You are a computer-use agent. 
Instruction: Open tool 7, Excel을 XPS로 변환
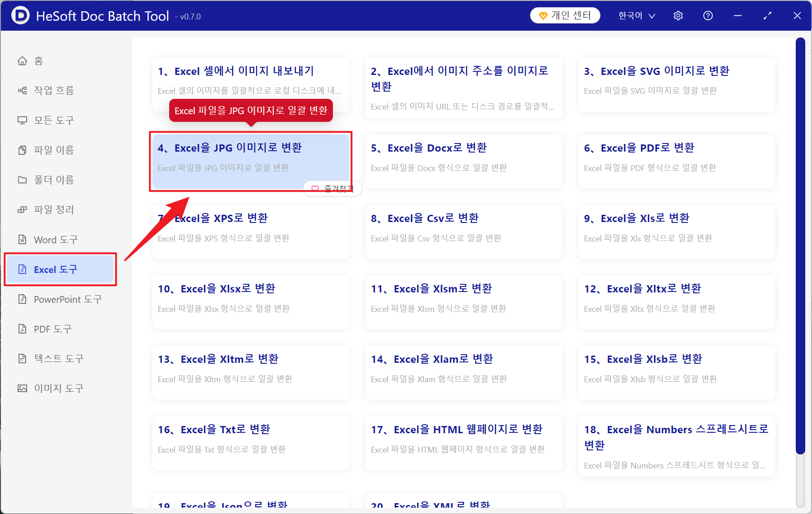(x=251, y=232)
